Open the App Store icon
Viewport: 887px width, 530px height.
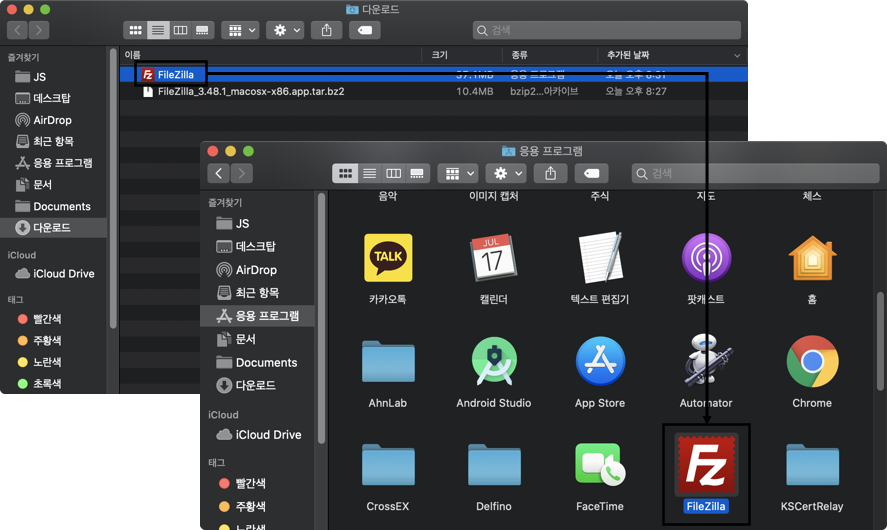pos(600,361)
